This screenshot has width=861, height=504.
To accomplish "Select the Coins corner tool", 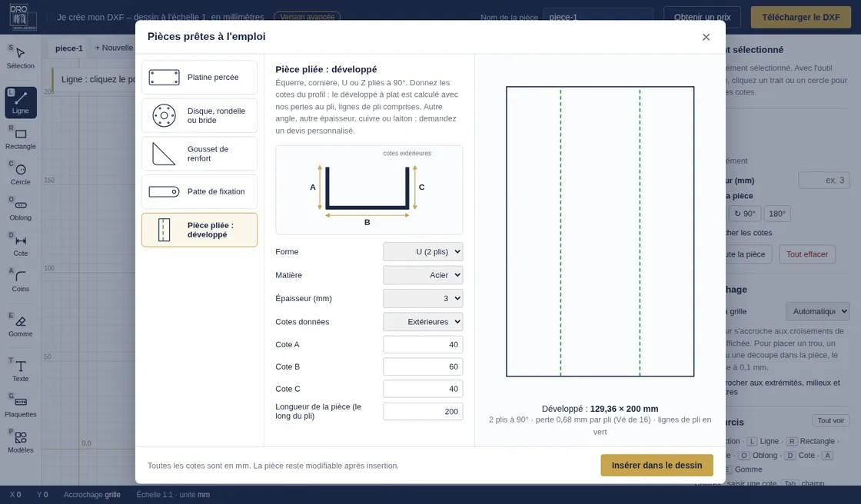I will [20, 281].
